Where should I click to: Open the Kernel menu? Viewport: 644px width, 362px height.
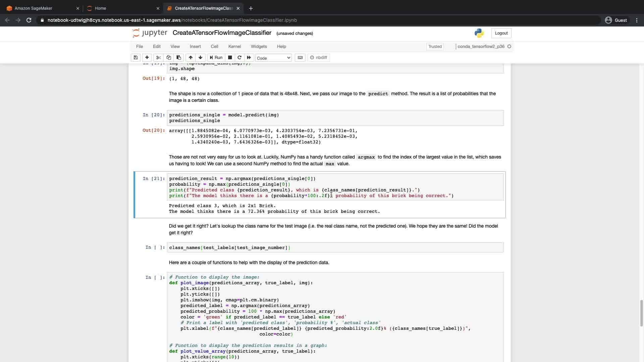(x=234, y=47)
